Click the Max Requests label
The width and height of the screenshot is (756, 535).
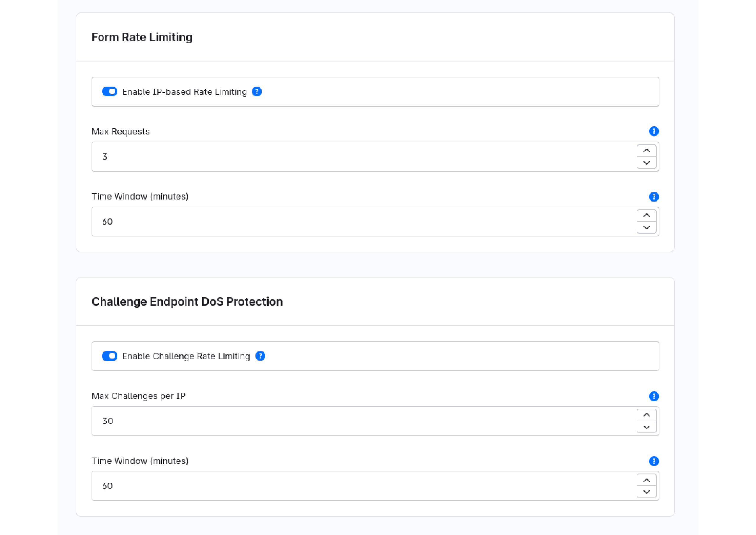[120, 132]
